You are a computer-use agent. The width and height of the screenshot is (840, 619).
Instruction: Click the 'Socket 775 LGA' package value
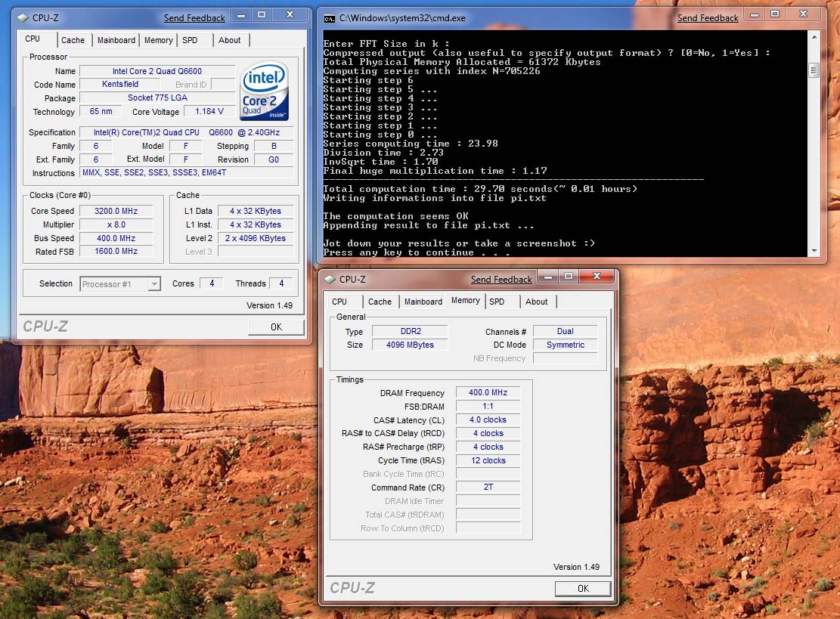click(157, 98)
